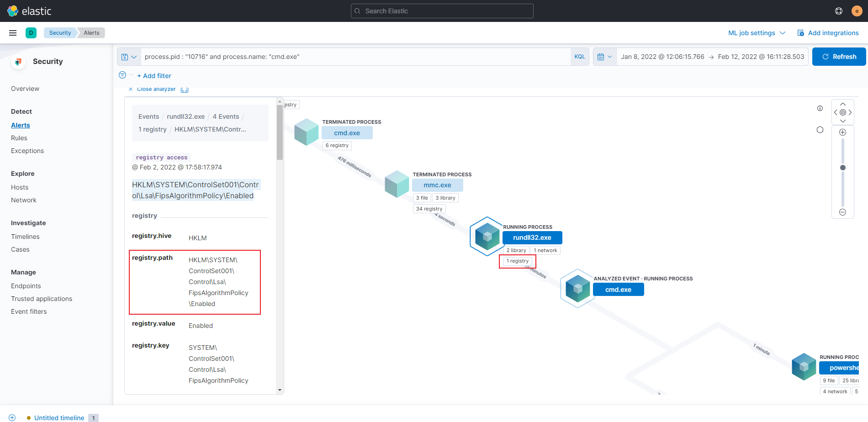Click the graph zoom slider handle
The image size is (868, 422).
click(x=843, y=168)
